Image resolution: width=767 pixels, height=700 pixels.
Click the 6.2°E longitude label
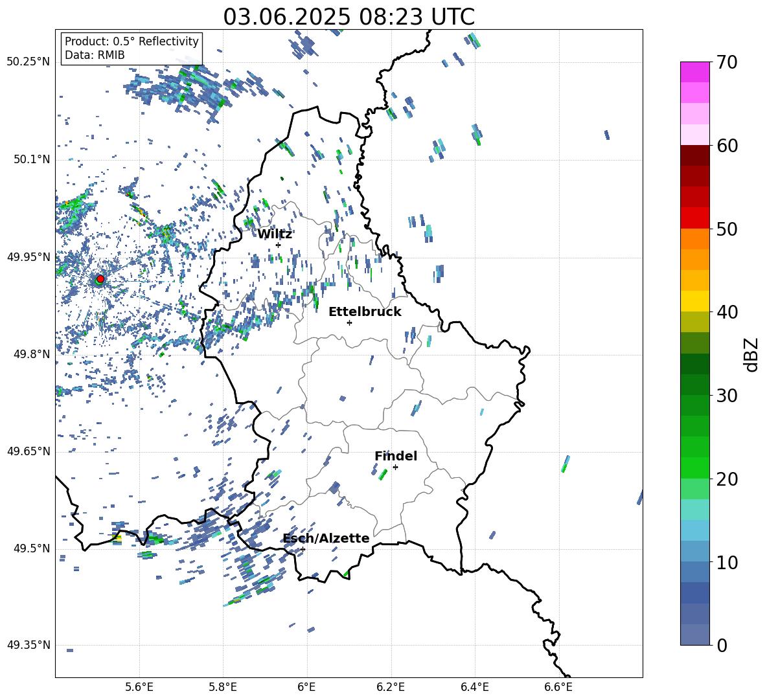click(x=391, y=687)
